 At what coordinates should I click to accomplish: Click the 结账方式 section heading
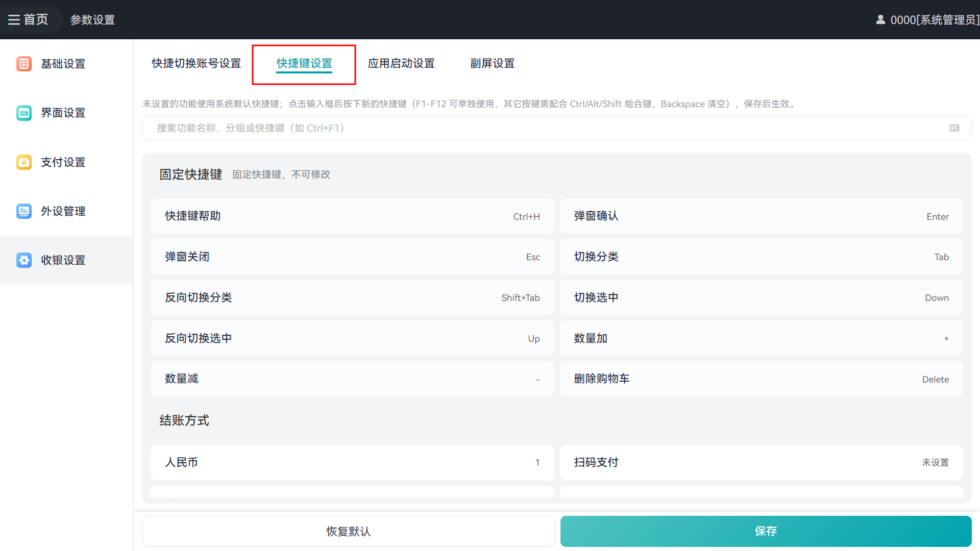(x=184, y=420)
